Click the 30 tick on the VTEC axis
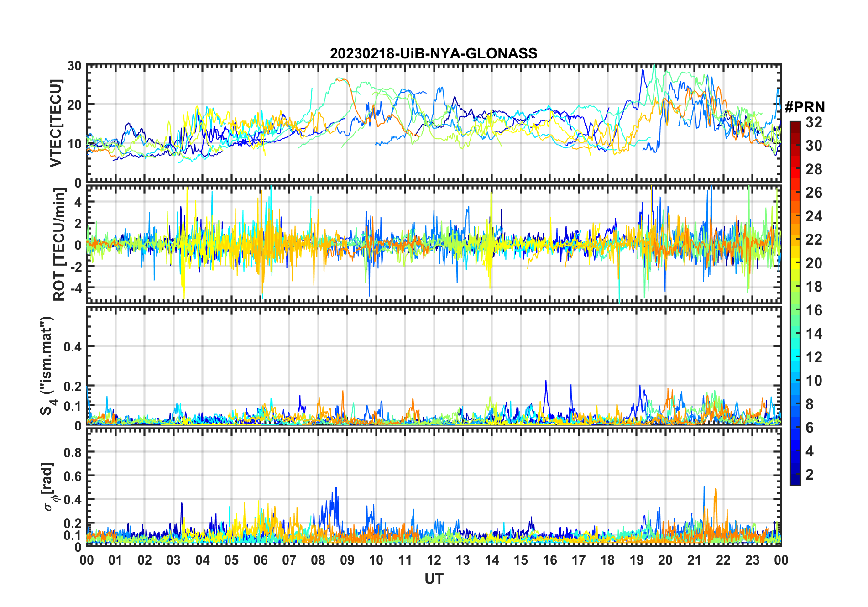Image resolution: width=868 pixels, height=607 pixels. (74, 66)
